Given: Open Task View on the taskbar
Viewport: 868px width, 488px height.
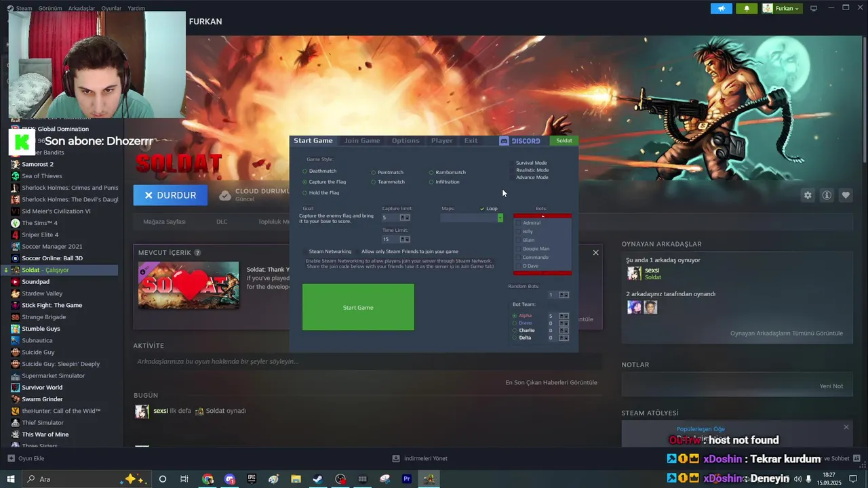Looking at the screenshot, I should [x=184, y=479].
